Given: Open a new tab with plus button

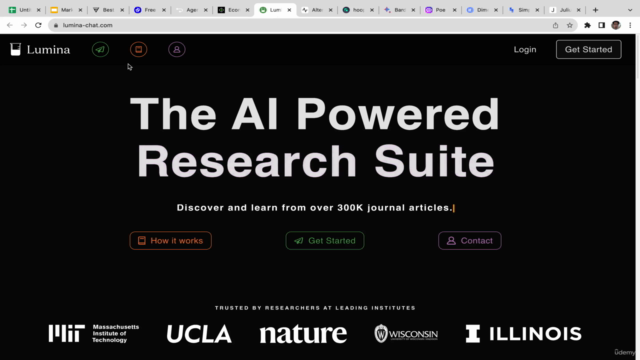Looking at the screenshot, I should (596, 10).
